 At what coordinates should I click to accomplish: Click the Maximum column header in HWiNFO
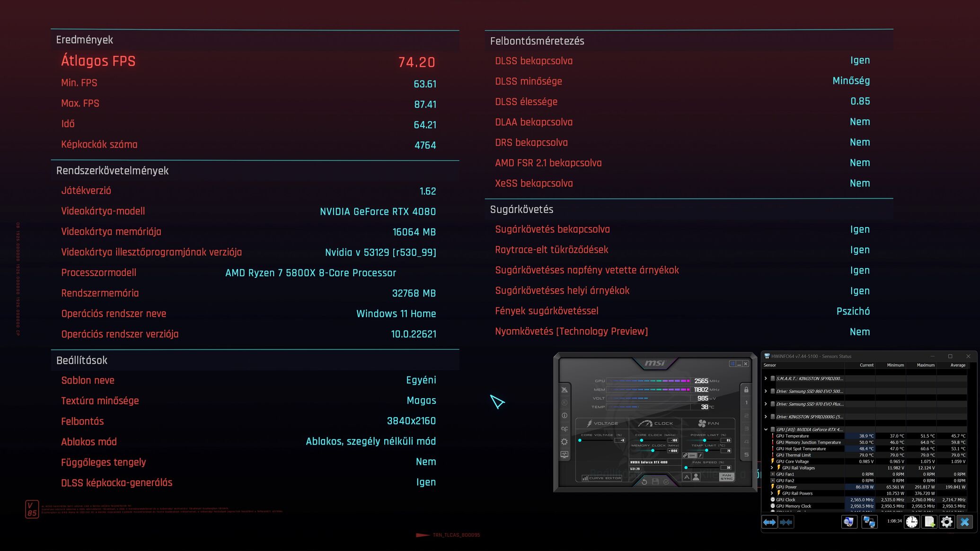pyautogui.click(x=925, y=365)
